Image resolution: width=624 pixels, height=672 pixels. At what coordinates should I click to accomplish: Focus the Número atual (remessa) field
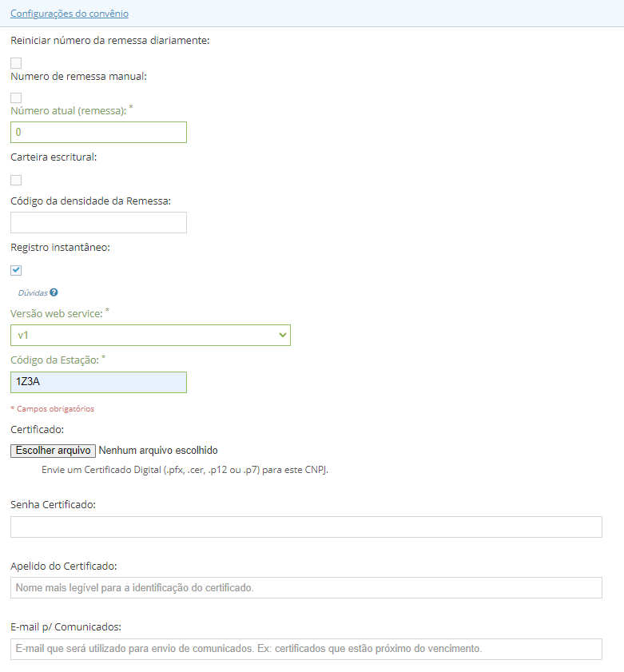click(x=98, y=132)
